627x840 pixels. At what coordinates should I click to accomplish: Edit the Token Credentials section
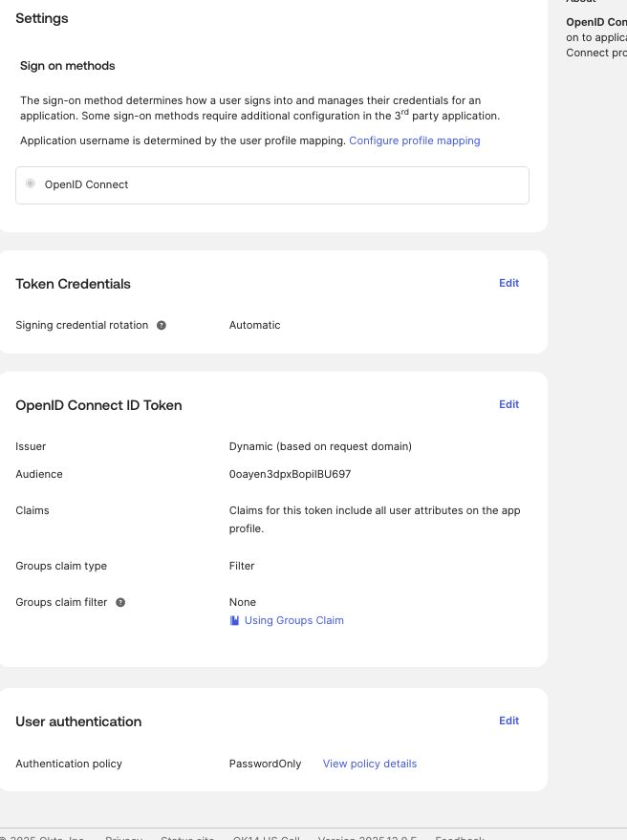(508, 283)
